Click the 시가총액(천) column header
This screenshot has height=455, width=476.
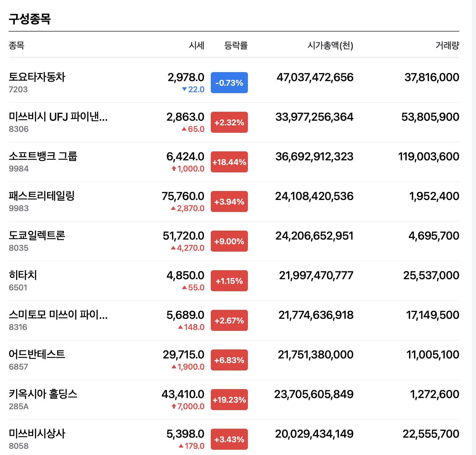click(330, 45)
